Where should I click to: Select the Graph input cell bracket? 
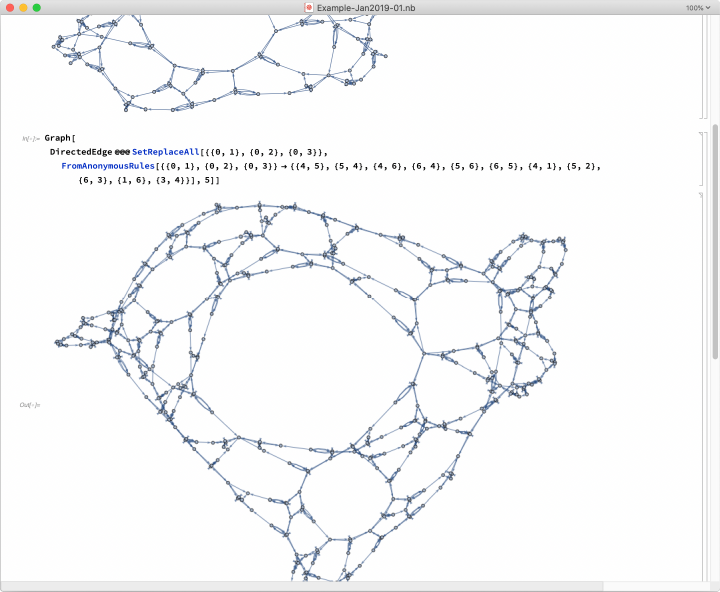pyautogui.click(x=700, y=158)
